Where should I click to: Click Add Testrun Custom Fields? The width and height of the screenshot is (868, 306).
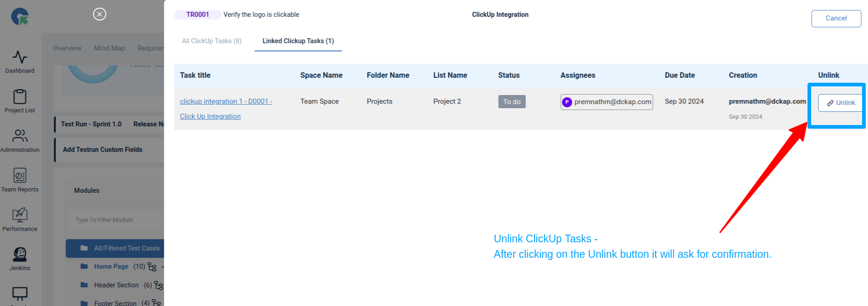click(102, 150)
